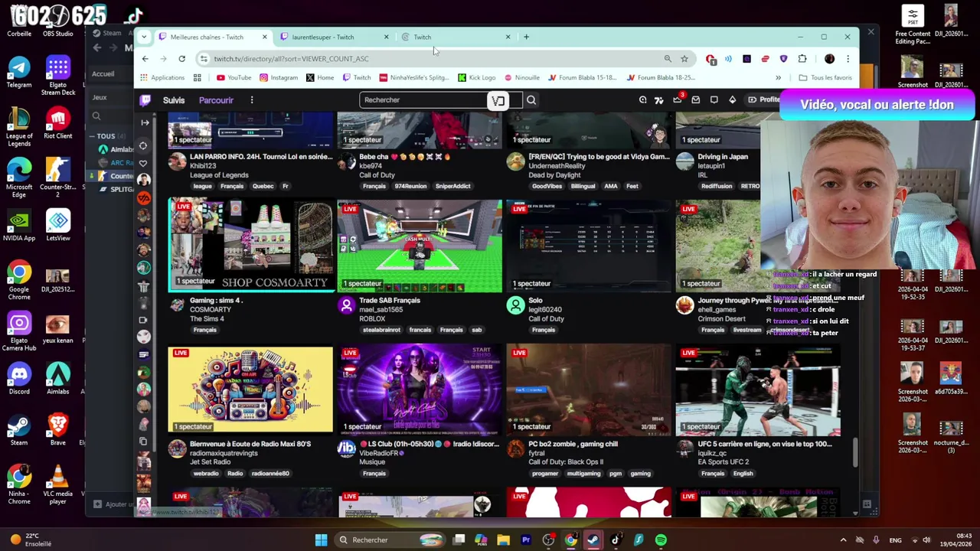Open the OBS Studio desktop shortcut
Screen dimensions: 980x551
(58, 23)
